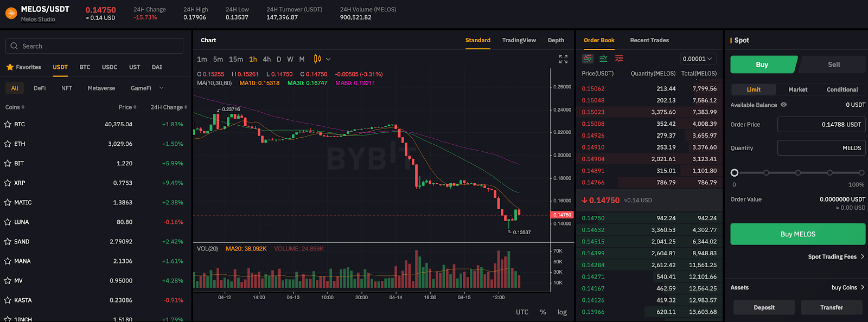Select the All category filter
The height and width of the screenshot is (322, 868).
(x=15, y=88)
